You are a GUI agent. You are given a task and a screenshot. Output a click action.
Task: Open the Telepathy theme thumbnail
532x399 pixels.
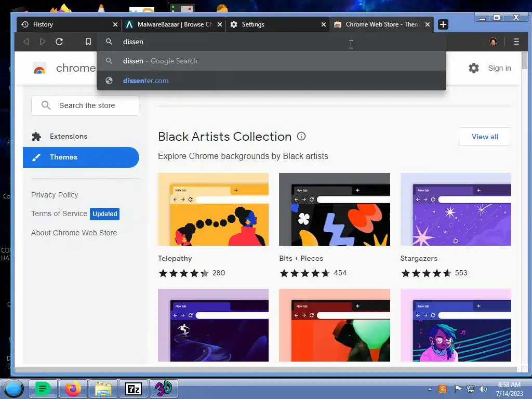click(x=213, y=209)
